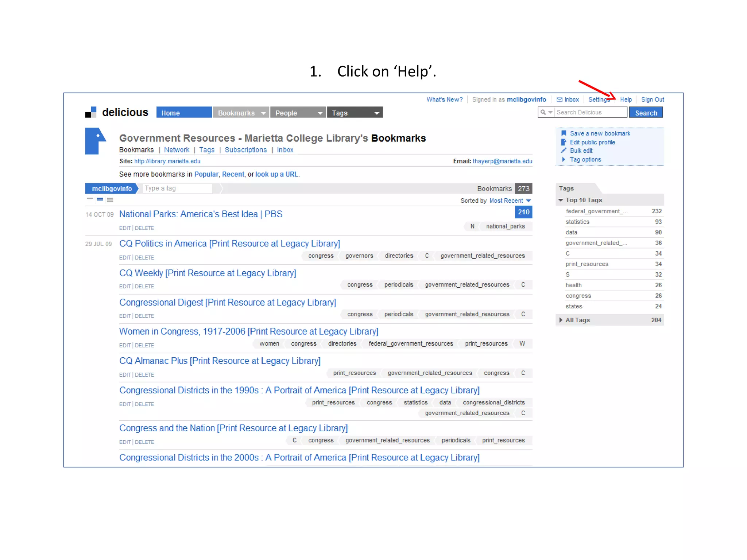This screenshot has height=560, width=747.
Task: Switch to three-line full detail view
Action: click(x=110, y=200)
